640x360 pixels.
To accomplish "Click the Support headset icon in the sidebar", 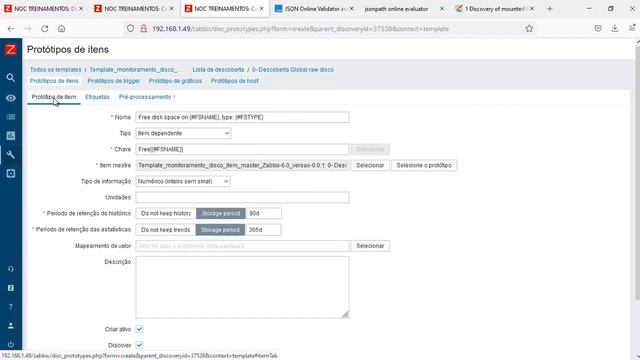I will 11,269.
